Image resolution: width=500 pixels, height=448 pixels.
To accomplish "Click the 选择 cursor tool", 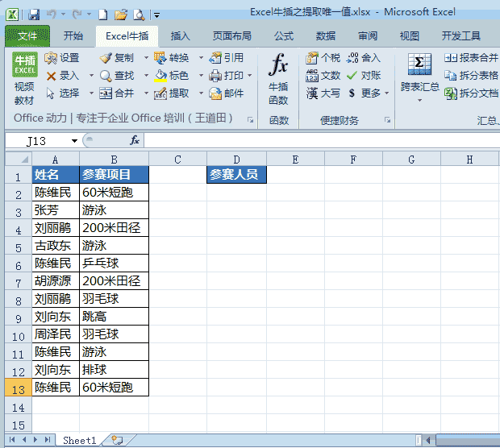I will (x=63, y=93).
